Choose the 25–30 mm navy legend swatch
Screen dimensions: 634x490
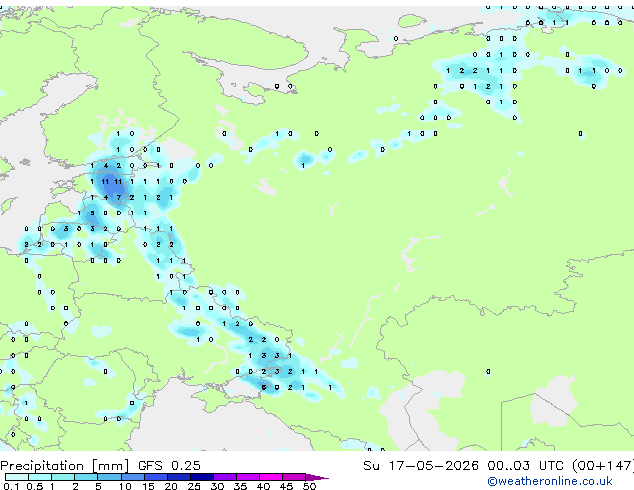click(x=201, y=477)
